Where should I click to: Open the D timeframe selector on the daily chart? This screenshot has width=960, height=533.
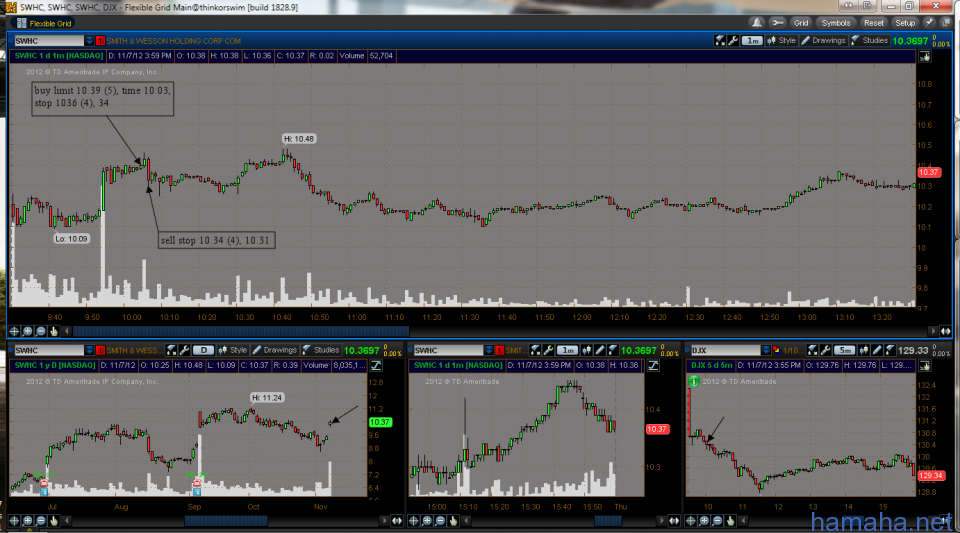point(203,350)
